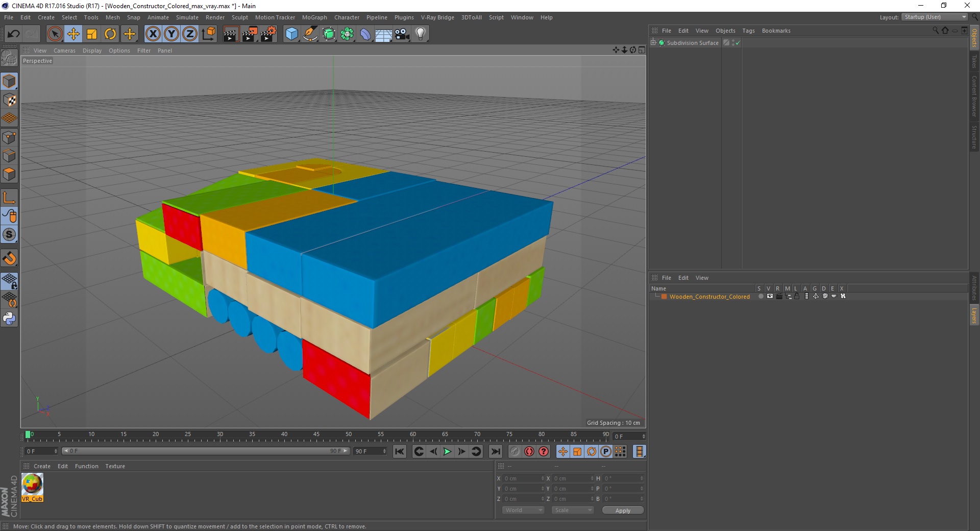
Task: Open the MoGraph menu
Action: point(314,17)
